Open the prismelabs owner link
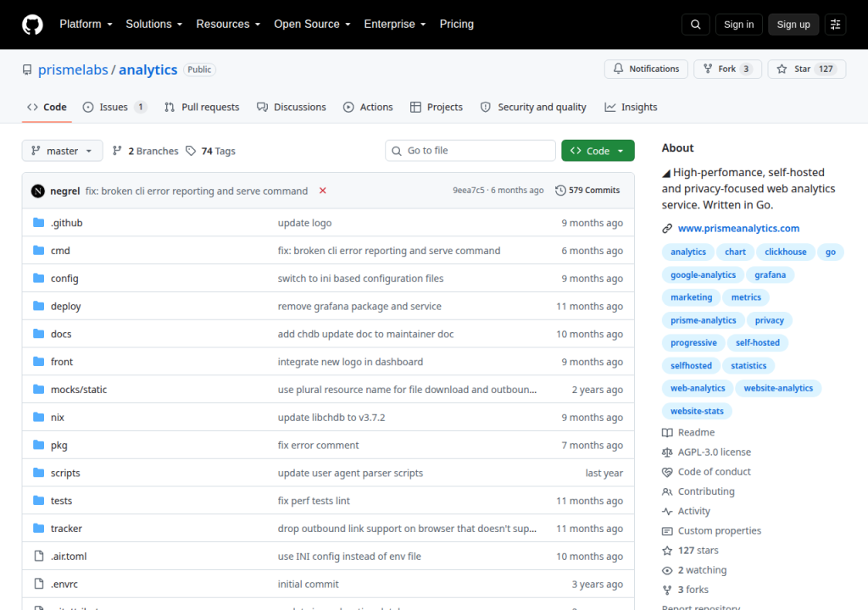This screenshot has height=610, width=868. pos(73,69)
